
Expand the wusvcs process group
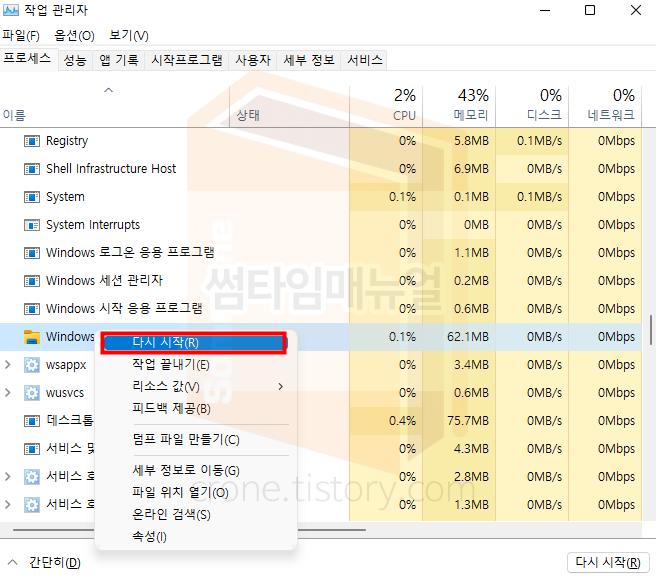[x=8, y=393]
